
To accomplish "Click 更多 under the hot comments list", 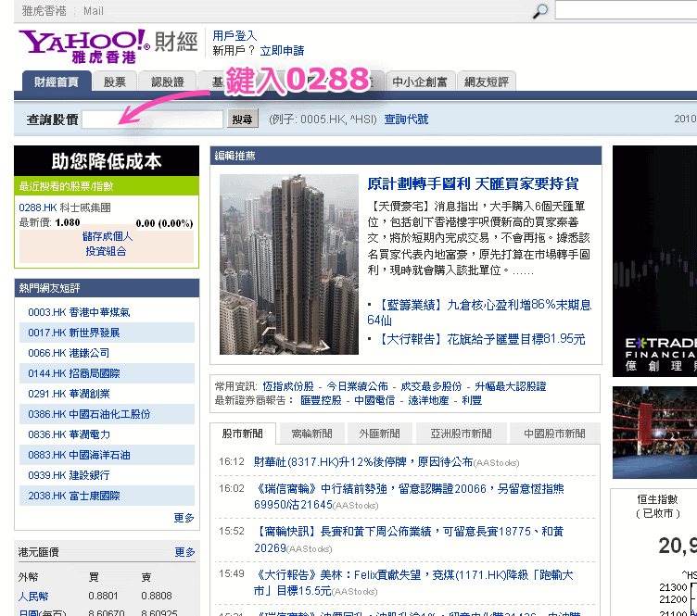I will 184,518.
